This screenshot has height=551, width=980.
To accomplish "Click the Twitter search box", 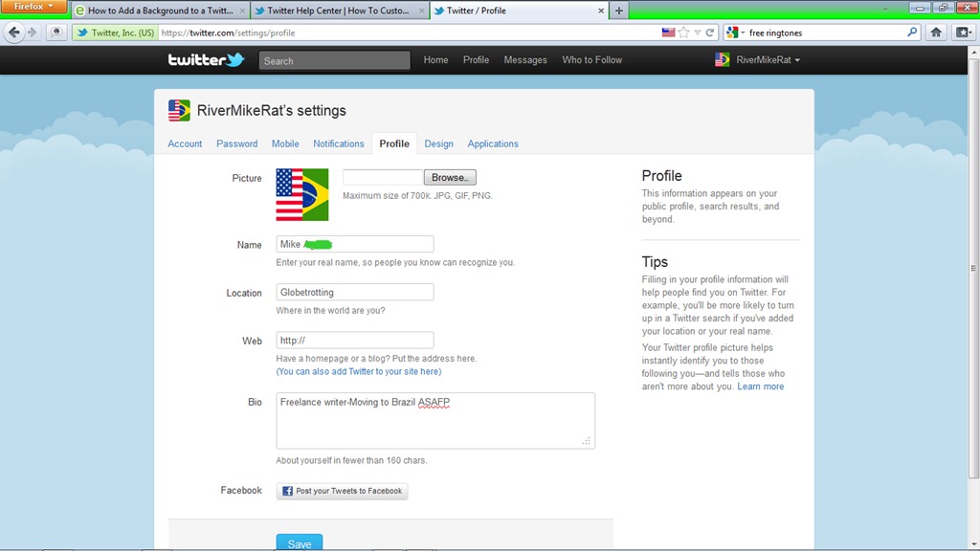I will click(334, 60).
